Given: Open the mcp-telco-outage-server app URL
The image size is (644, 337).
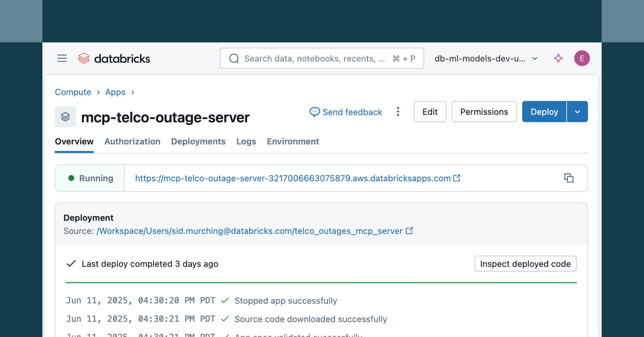Looking at the screenshot, I should click(293, 178).
